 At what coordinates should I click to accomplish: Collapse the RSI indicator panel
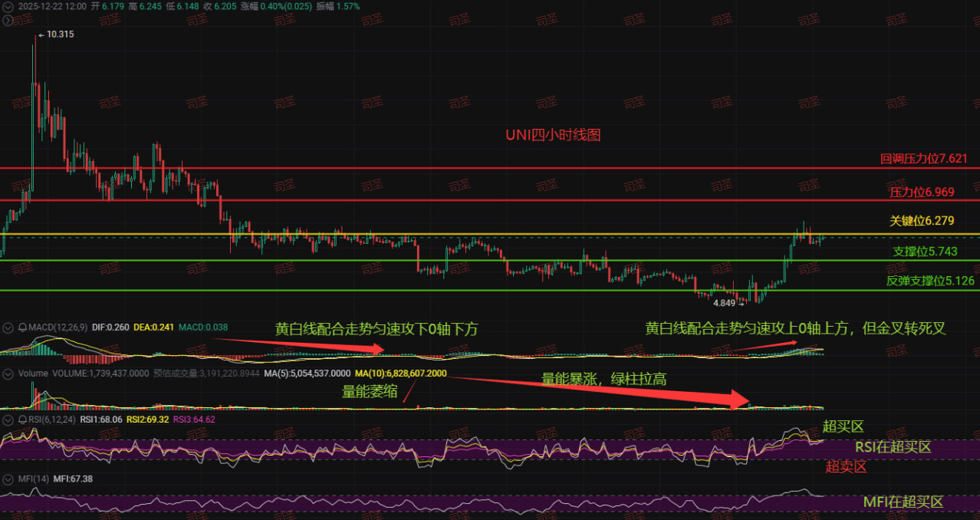[x=8, y=420]
